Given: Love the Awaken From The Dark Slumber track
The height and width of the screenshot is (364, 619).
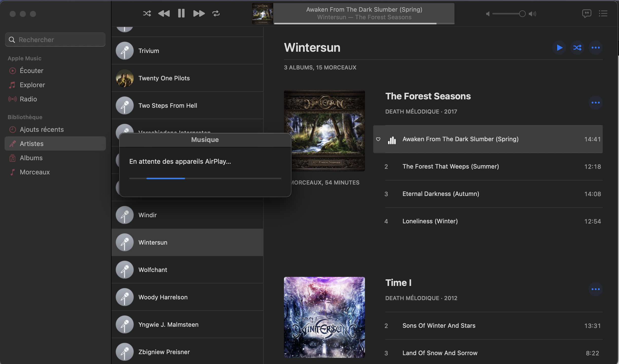Looking at the screenshot, I should [378, 139].
